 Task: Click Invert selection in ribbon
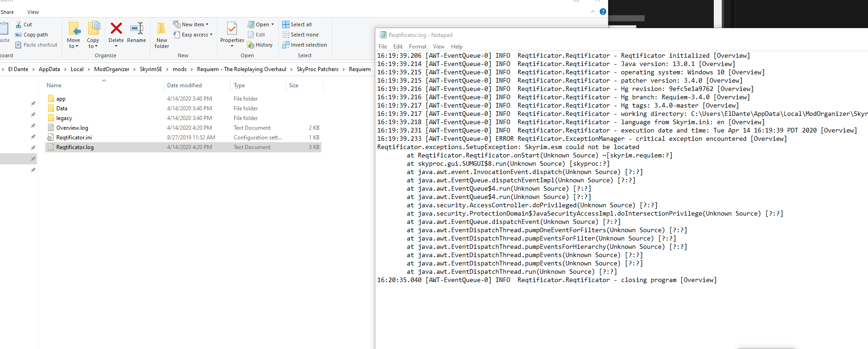pyautogui.click(x=305, y=45)
